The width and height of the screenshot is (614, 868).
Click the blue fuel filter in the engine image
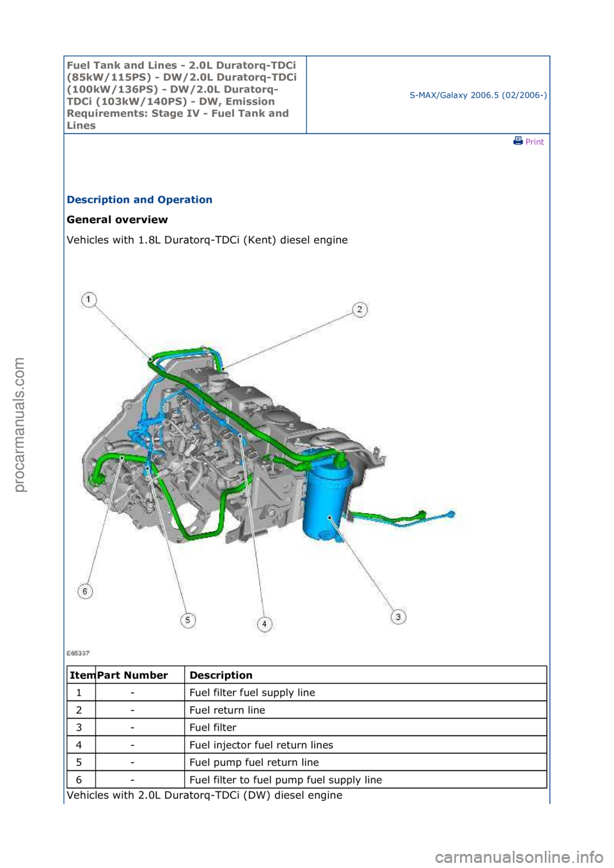[x=327, y=499]
